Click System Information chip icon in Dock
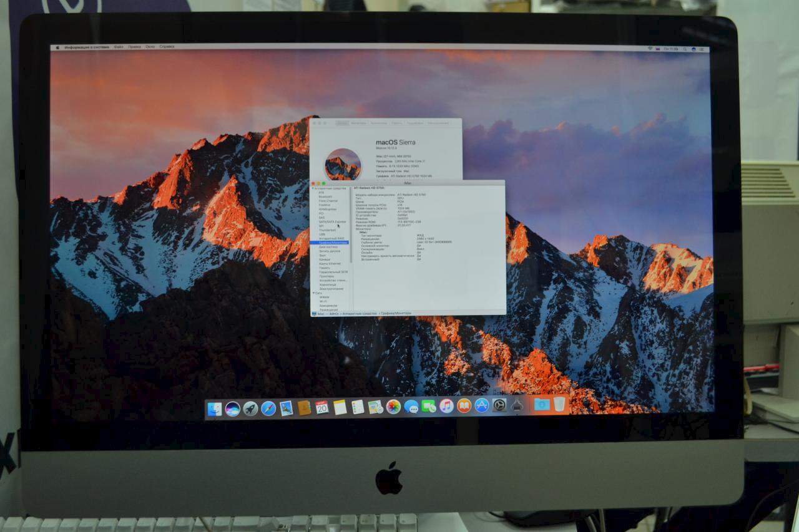Image resolution: width=799 pixels, height=532 pixels. tap(517, 406)
